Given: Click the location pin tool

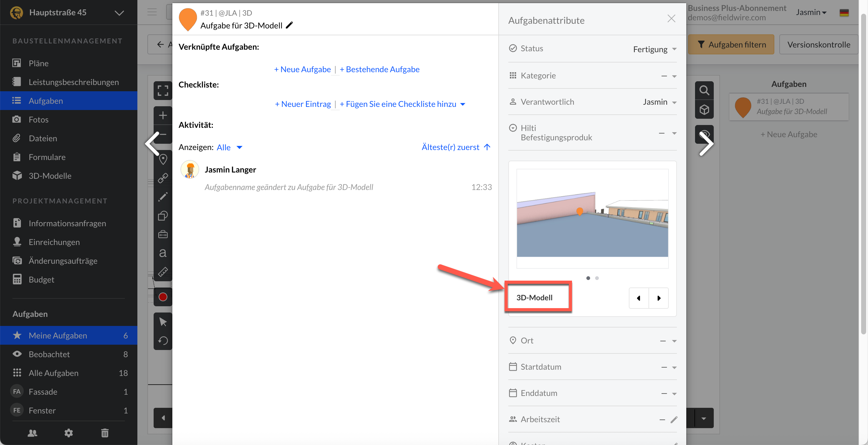Looking at the screenshot, I should pos(163,159).
